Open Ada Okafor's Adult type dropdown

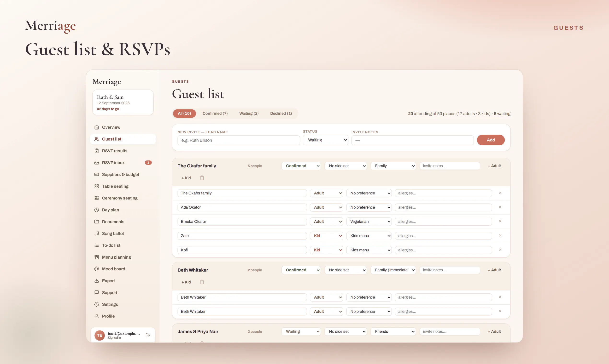[x=326, y=207]
